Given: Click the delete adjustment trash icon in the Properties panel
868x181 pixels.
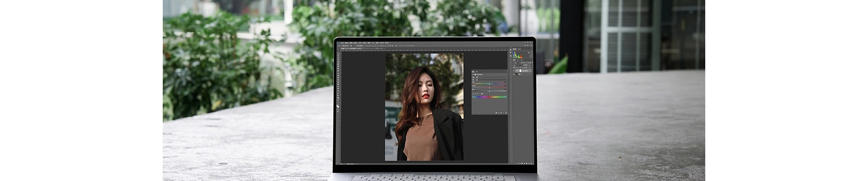Looking at the screenshot, I should tap(505, 113).
